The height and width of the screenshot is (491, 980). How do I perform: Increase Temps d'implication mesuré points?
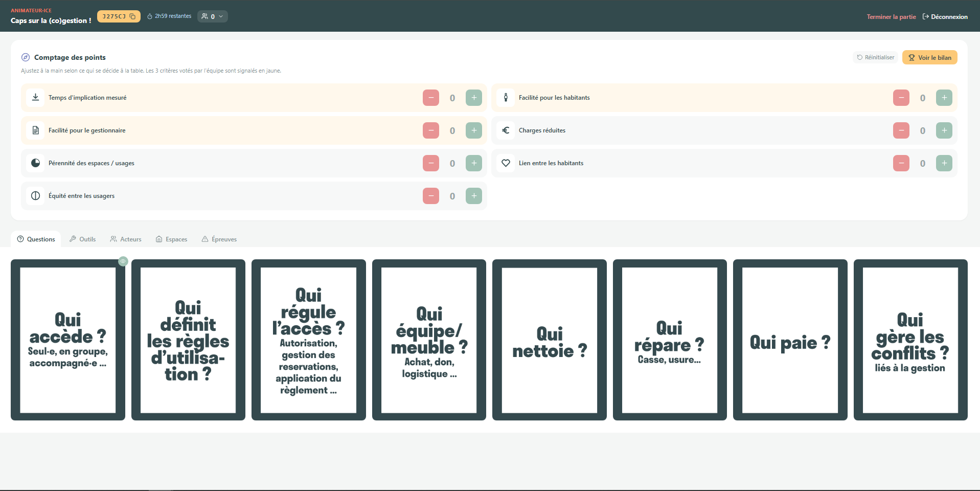[x=474, y=98]
